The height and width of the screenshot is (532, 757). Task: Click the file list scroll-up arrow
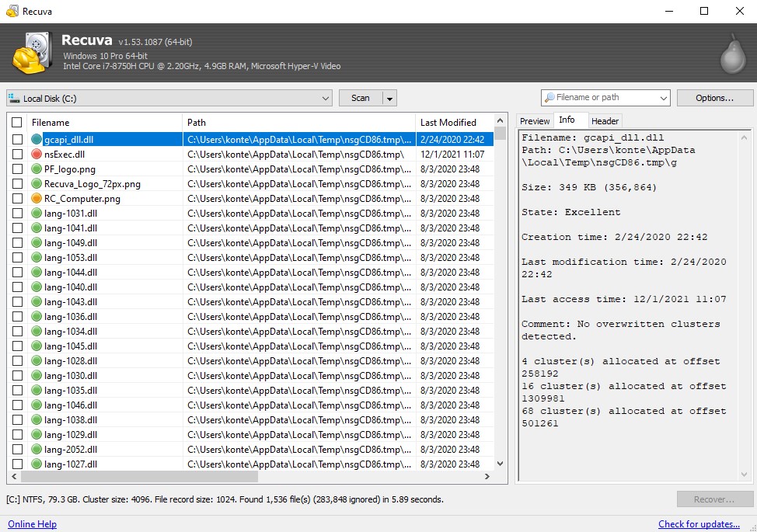click(501, 120)
